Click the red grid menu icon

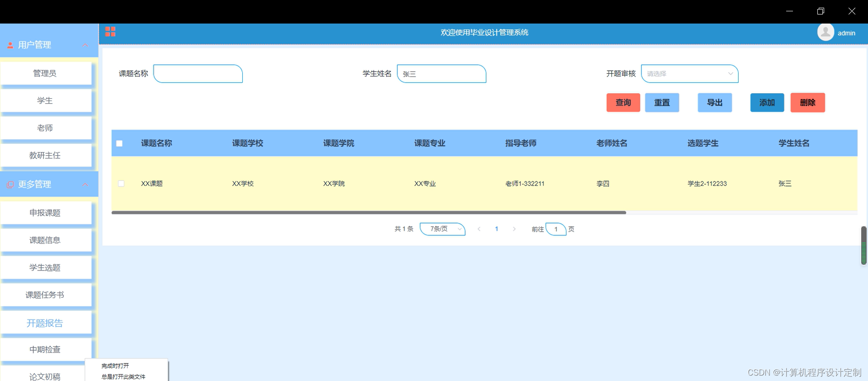pyautogui.click(x=110, y=32)
